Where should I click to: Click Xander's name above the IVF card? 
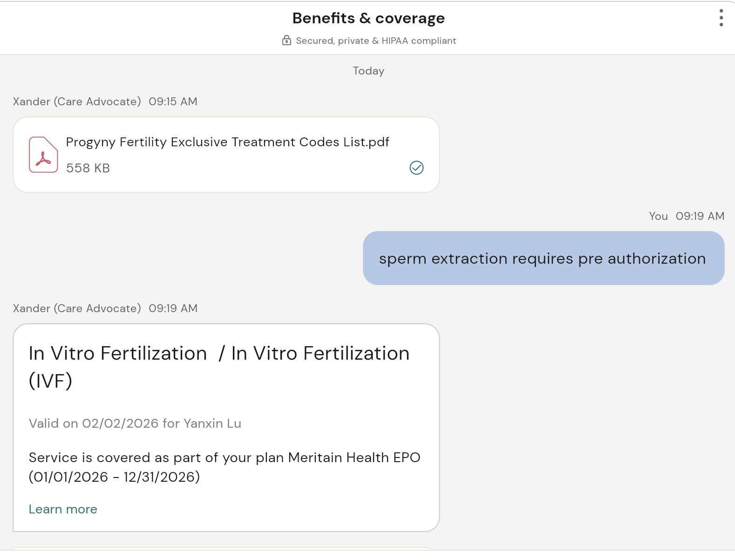pos(77,308)
